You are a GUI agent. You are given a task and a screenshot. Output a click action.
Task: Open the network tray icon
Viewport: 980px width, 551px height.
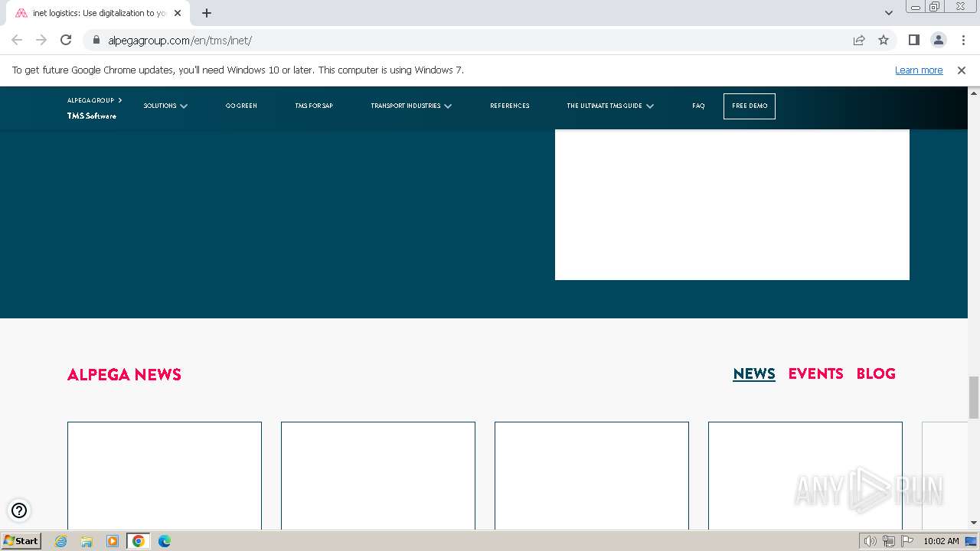[889, 541]
